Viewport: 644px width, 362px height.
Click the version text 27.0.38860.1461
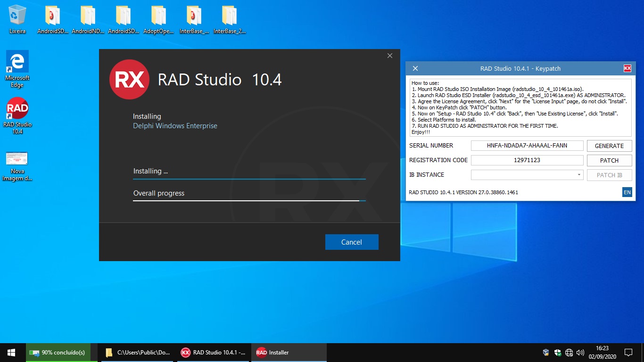(494, 192)
